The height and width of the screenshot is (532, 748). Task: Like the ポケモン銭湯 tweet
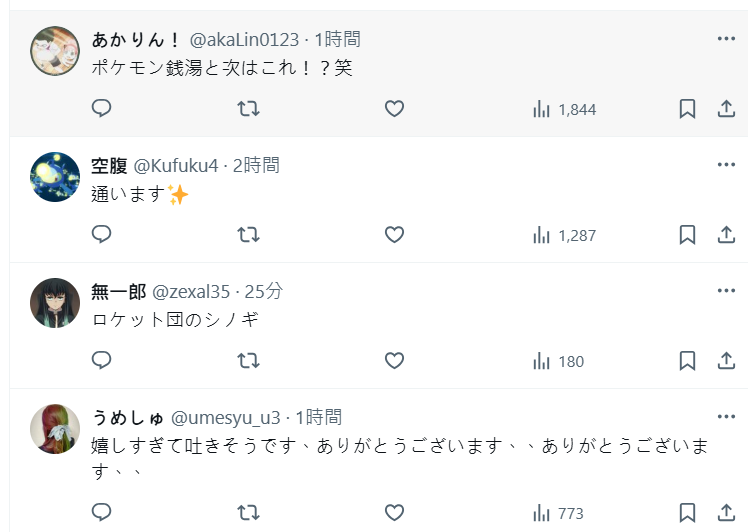394,109
